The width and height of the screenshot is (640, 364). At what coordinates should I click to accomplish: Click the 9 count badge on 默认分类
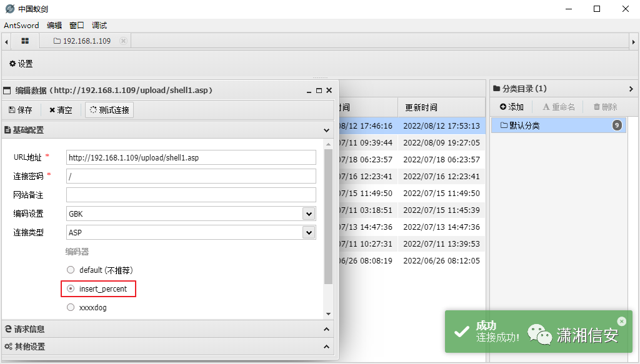pos(617,125)
